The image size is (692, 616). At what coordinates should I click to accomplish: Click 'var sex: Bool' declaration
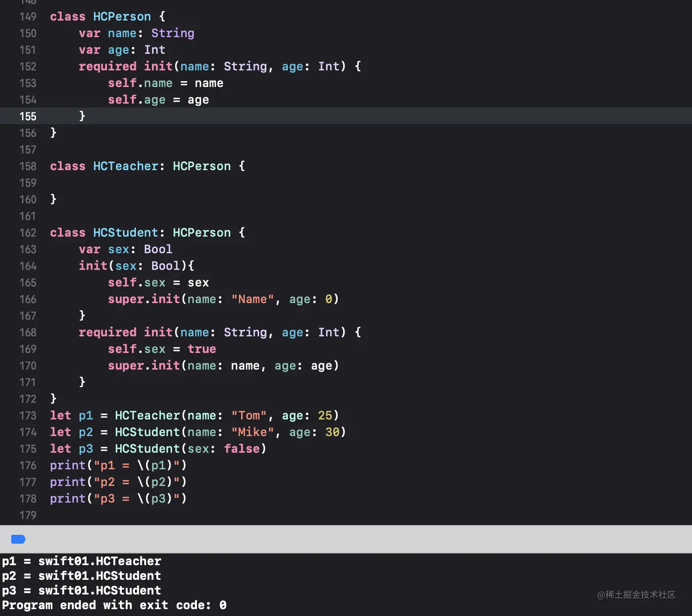pos(126,249)
